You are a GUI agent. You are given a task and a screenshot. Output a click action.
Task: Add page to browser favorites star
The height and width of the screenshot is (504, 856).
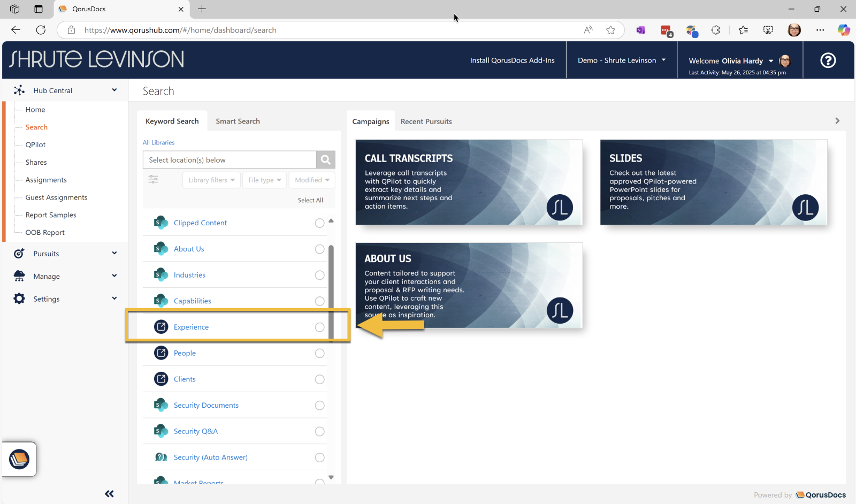point(610,30)
